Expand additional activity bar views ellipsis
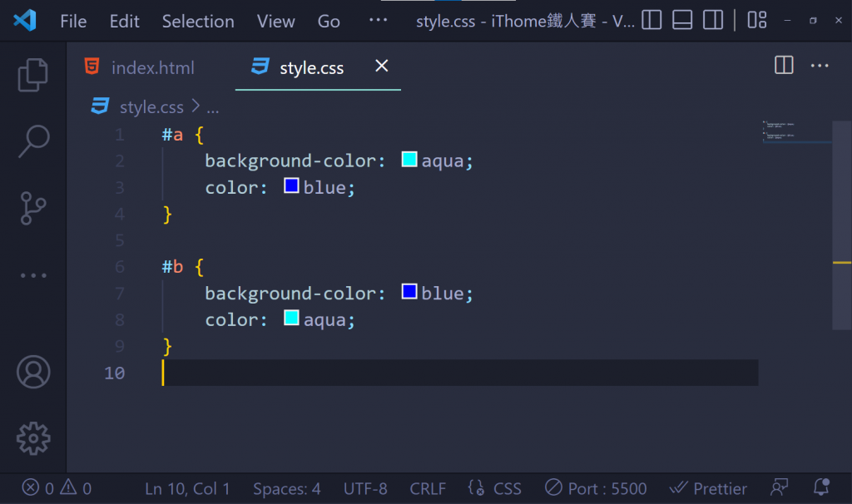The width and height of the screenshot is (852, 504). pos(33,275)
